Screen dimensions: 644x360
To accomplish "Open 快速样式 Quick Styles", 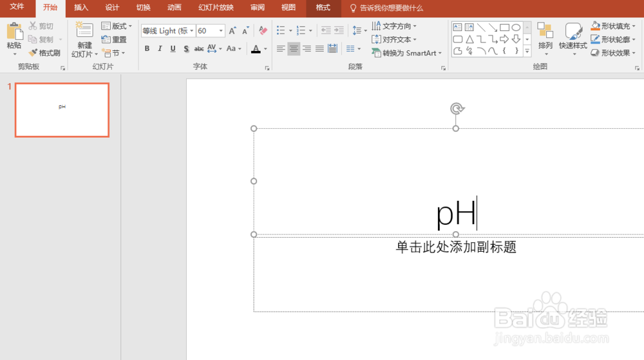I will pos(573,39).
